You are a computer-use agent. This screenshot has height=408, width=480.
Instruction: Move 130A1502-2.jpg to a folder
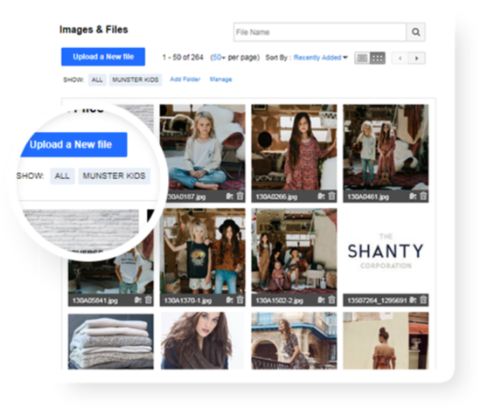tap(321, 300)
